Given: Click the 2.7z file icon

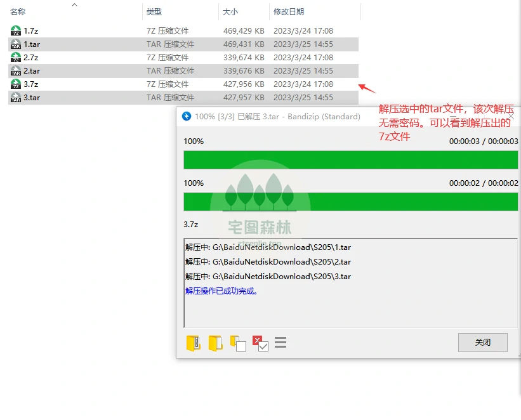Looking at the screenshot, I should (16, 57).
